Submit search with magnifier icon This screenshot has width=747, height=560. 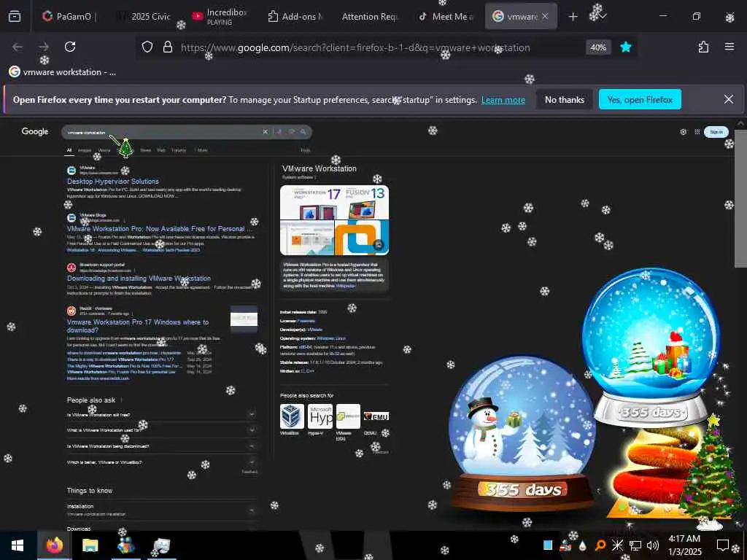(x=303, y=132)
